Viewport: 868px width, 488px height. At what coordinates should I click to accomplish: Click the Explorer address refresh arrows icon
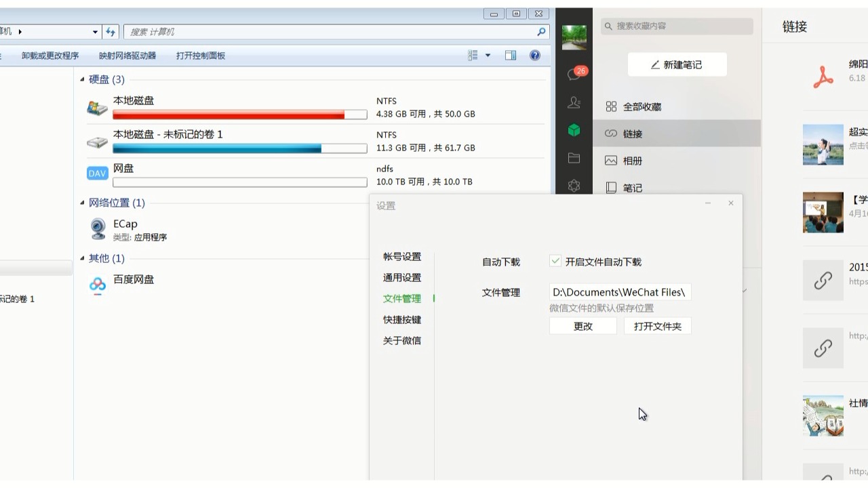click(x=111, y=32)
